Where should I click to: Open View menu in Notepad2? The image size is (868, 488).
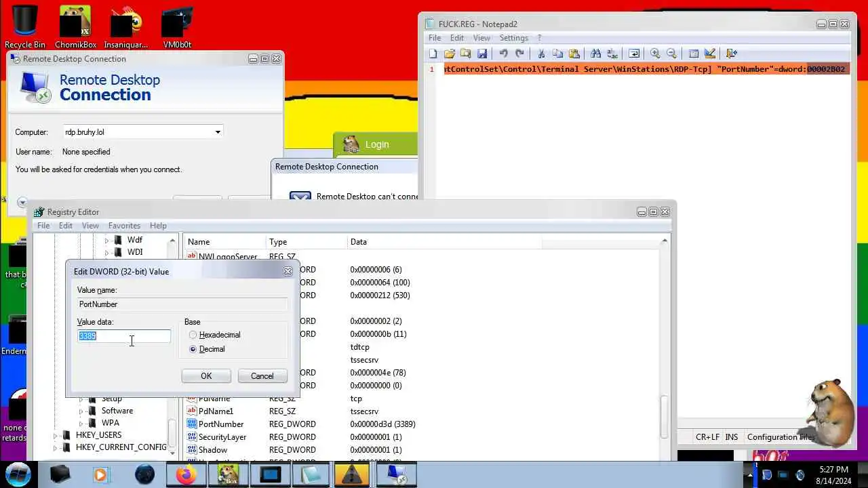pos(481,38)
